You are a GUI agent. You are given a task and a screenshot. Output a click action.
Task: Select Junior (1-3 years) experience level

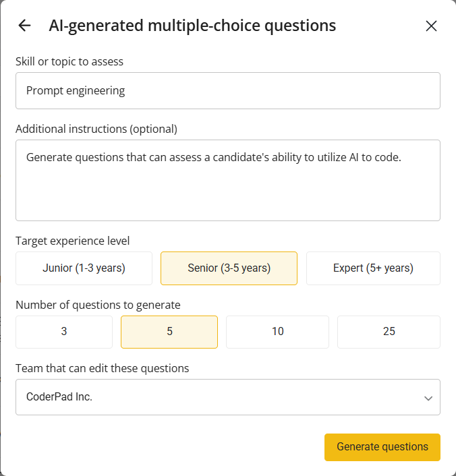click(84, 268)
